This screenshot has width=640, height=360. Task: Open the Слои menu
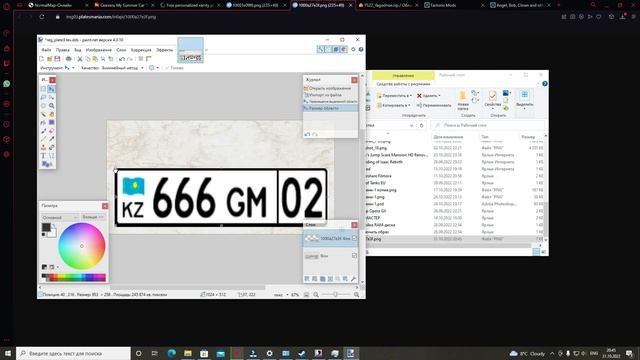tap(121, 50)
